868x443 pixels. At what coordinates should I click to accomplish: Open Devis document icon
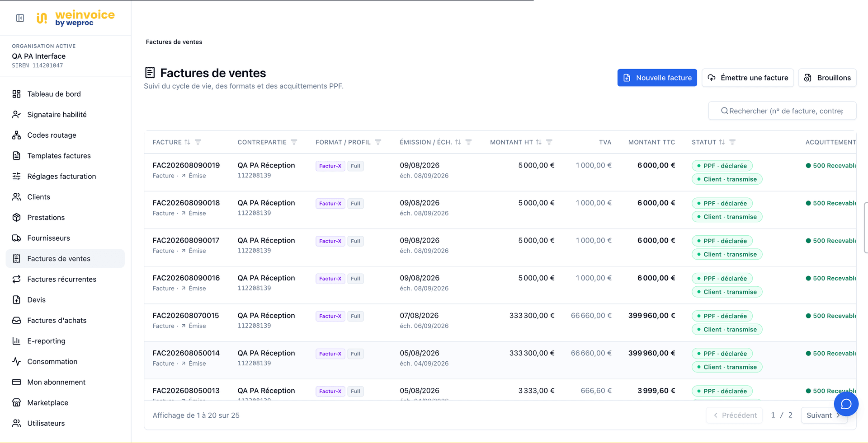(17, 300)
